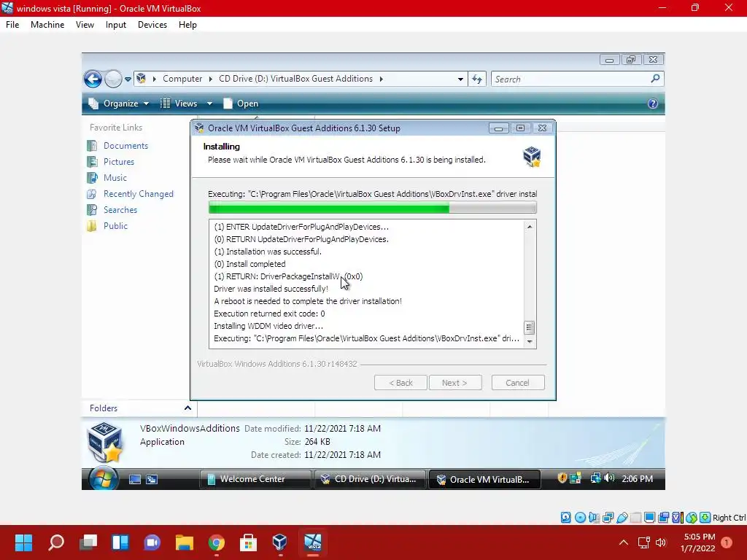Select log line "Execution returned exit code: 0"
The width and height of the screenshot is (747, 560).
click(x=269, y=314)
